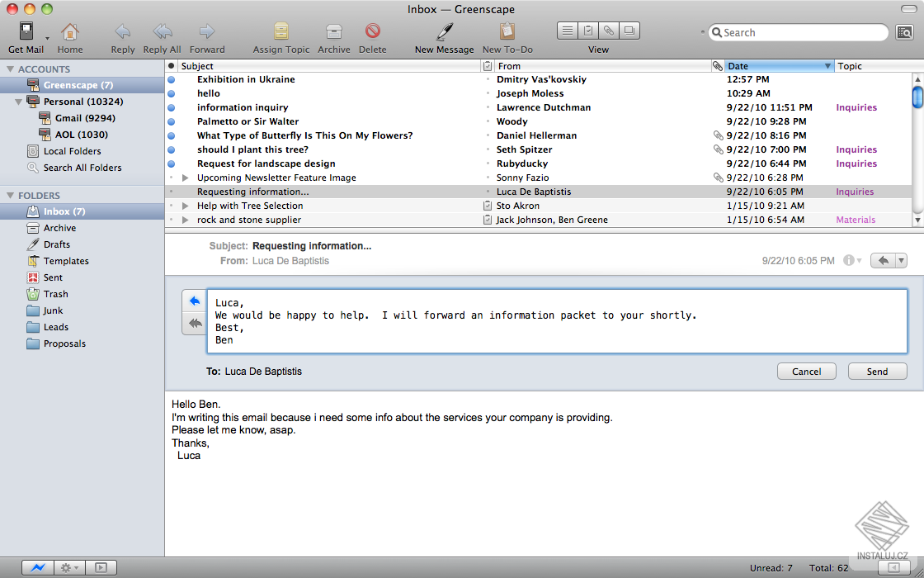
Task: Create a task with New To-Do icon
Action: [507, 31]
